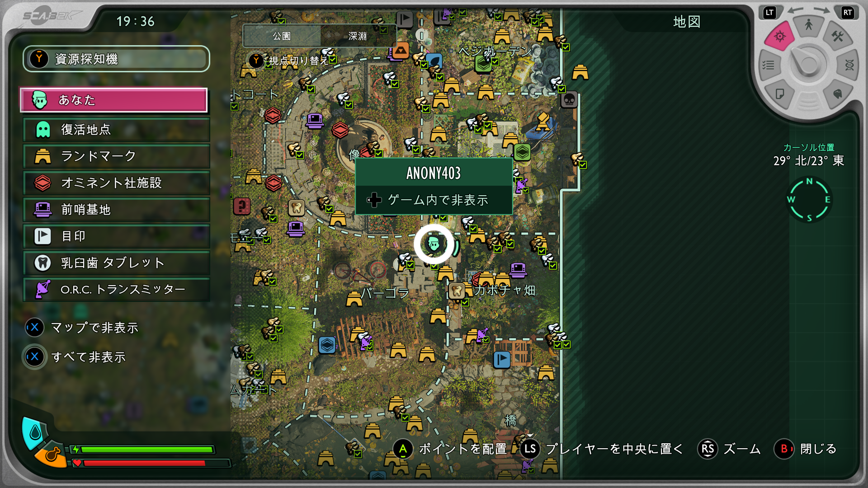
Task: Click the gray flag marker at the map top
Action: 405,19
